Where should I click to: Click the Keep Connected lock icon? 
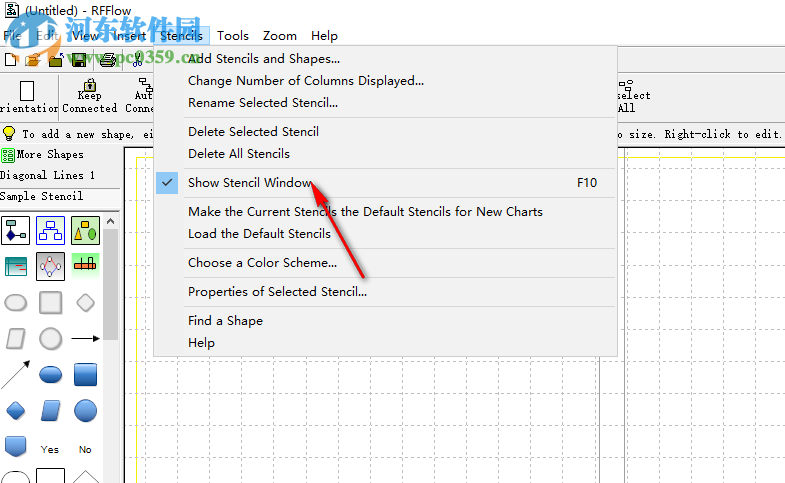pos(90,85)
